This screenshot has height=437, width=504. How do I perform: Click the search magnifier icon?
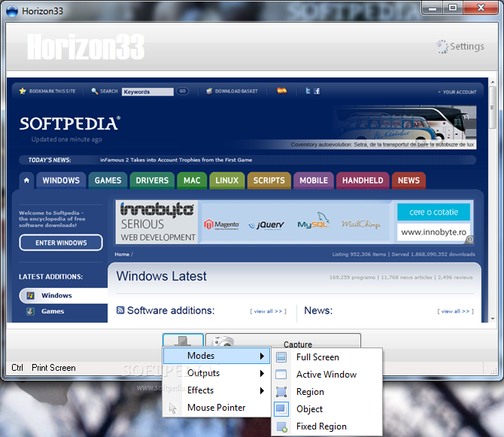point(95,91)
